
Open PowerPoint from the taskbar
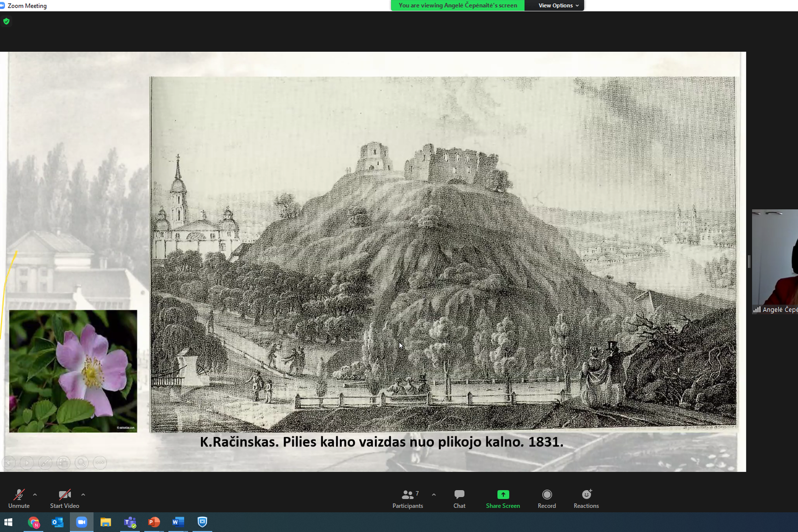(154, 522)
